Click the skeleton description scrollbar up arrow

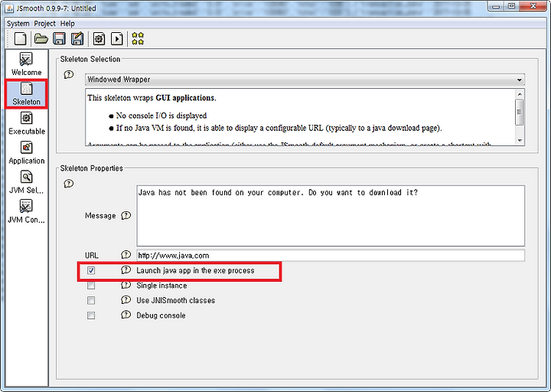click(520, 94)
